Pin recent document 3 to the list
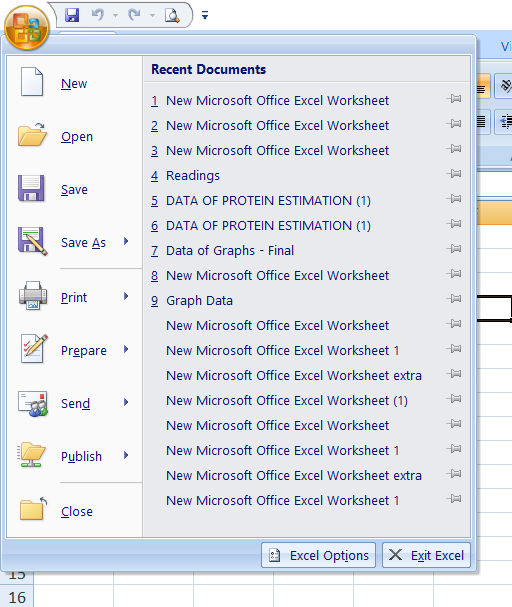Screen dimensions: 512x607 point(454,149)
